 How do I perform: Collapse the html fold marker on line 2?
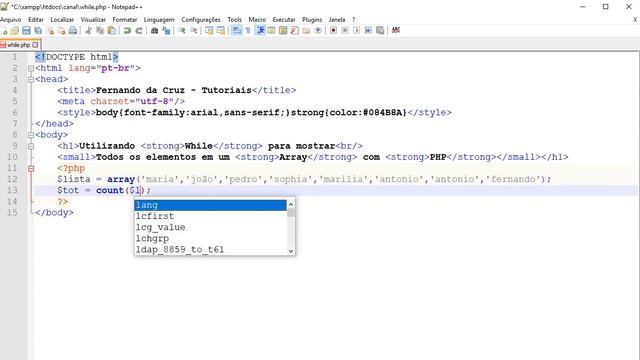(31, 68)
